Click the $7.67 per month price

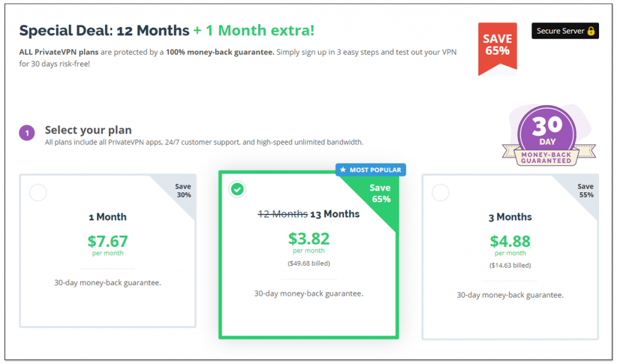[108, 242]
